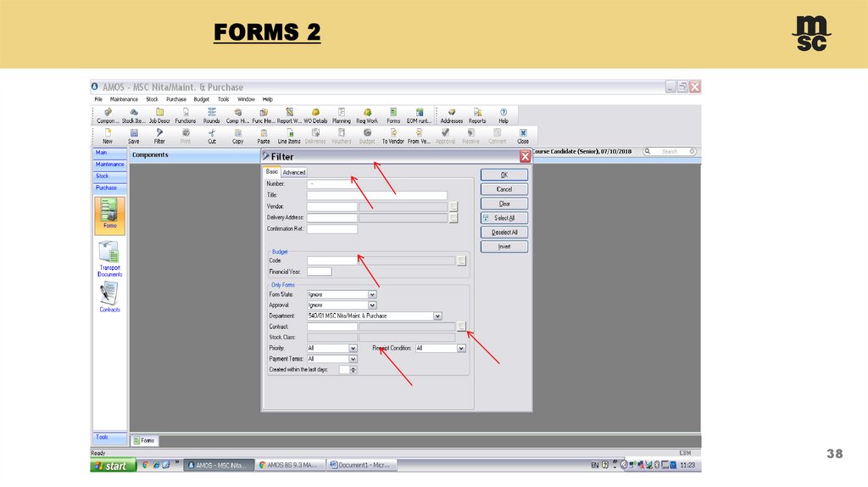
Task: Open Contracts sidebar icon
Action: [x=109, y=298]
